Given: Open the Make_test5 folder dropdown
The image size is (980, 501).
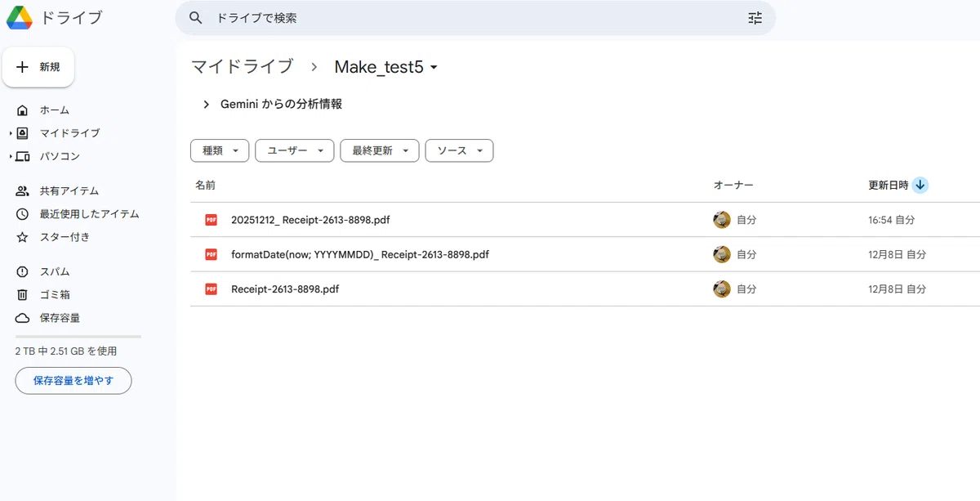Looking at the screenshot, I should 386,67.
